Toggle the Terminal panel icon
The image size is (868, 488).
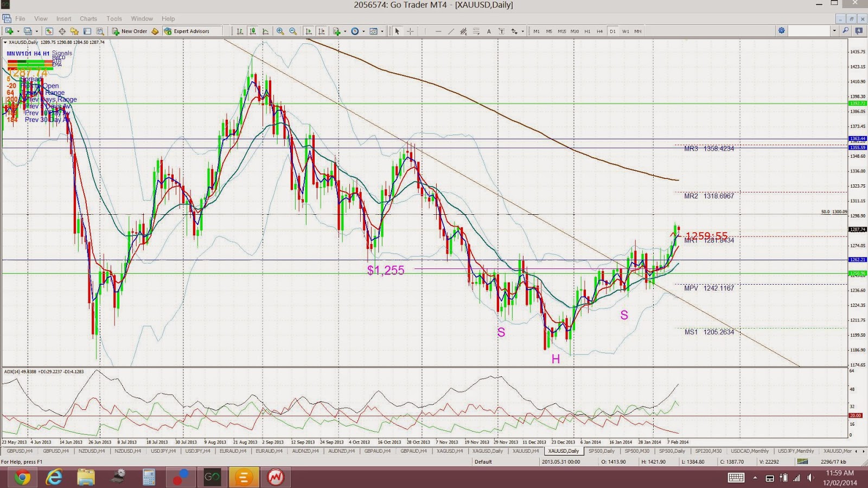coord(87,31)
